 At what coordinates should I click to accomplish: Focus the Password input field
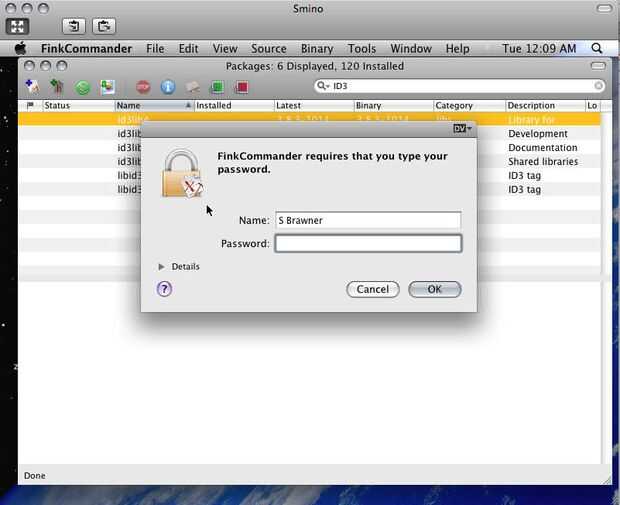tap(368, 244)
